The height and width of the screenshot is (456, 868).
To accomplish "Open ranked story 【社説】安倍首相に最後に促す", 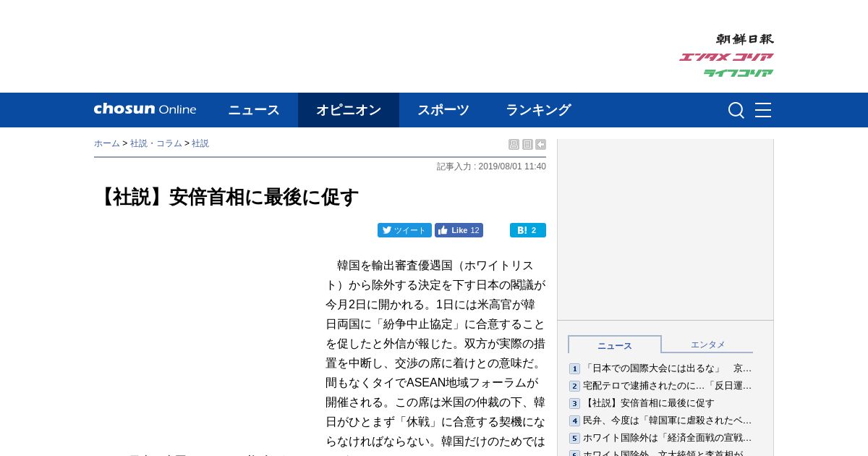I will coord(649,403).
